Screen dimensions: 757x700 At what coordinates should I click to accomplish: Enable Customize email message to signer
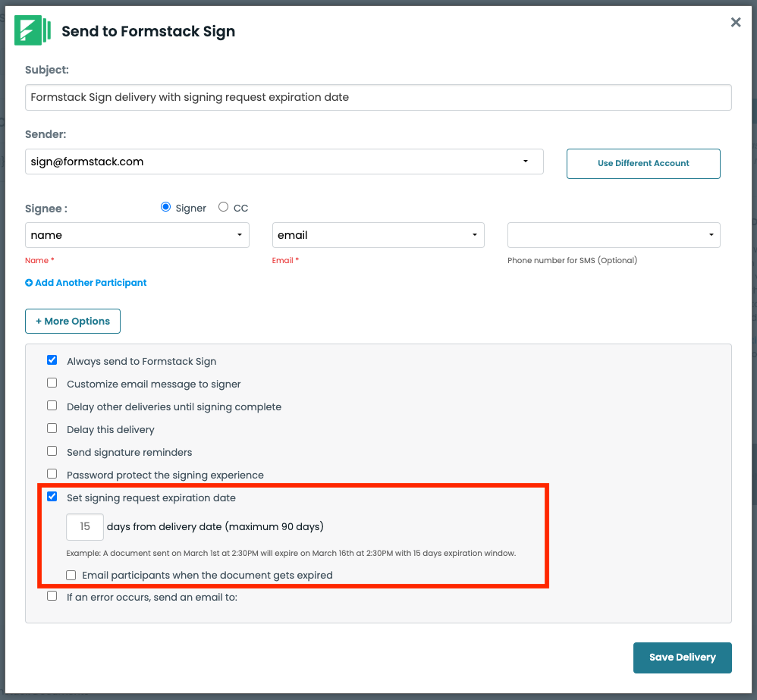tap(52, 383)
